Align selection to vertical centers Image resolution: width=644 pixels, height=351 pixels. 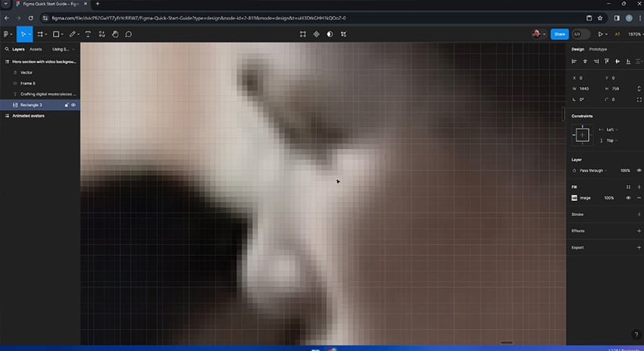617,61
